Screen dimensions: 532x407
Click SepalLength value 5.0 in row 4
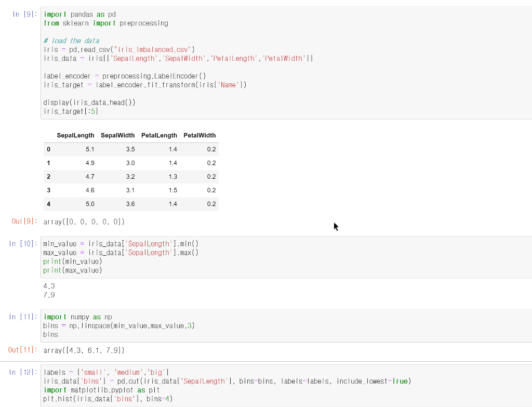coord(90,204)
